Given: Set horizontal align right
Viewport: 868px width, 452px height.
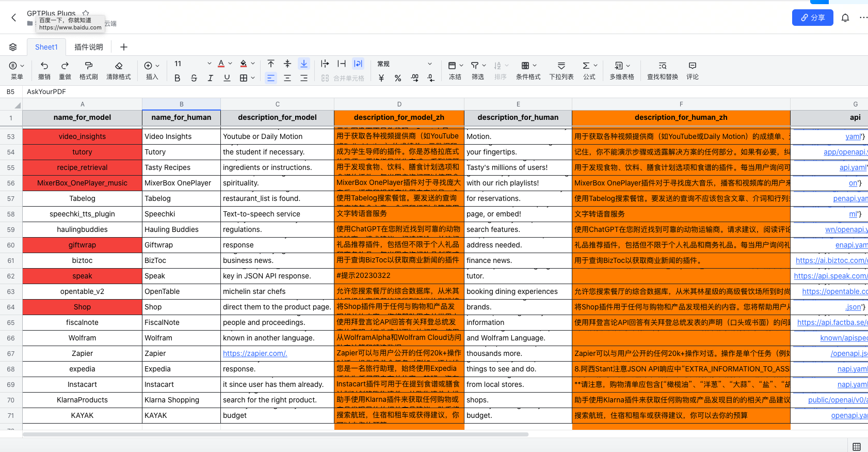Looking at the screenshot, I should (304, 78).
